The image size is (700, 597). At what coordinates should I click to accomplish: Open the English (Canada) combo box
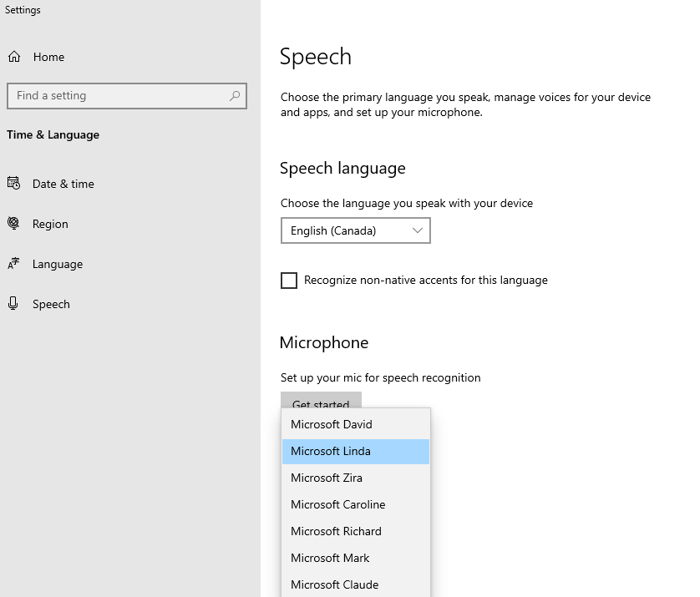355,230
